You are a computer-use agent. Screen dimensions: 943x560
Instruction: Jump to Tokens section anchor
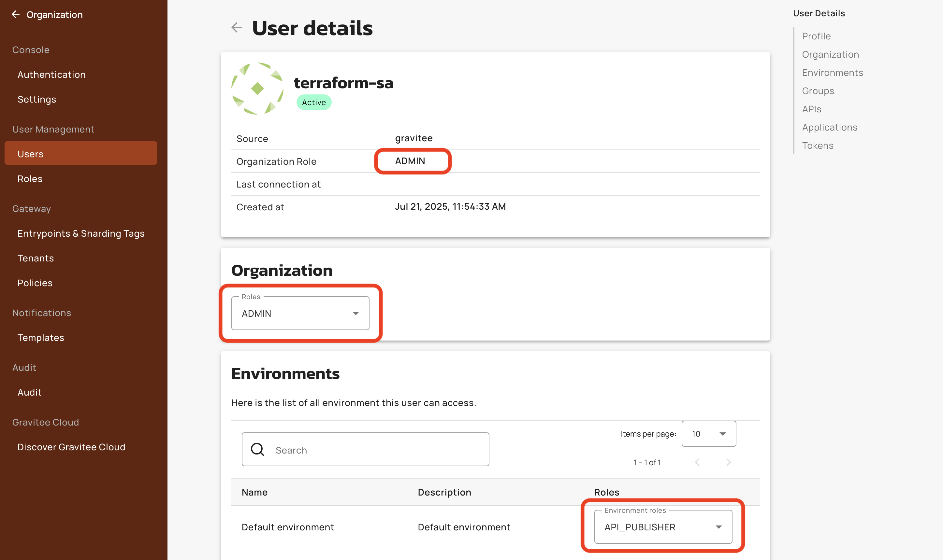(818, 146)
